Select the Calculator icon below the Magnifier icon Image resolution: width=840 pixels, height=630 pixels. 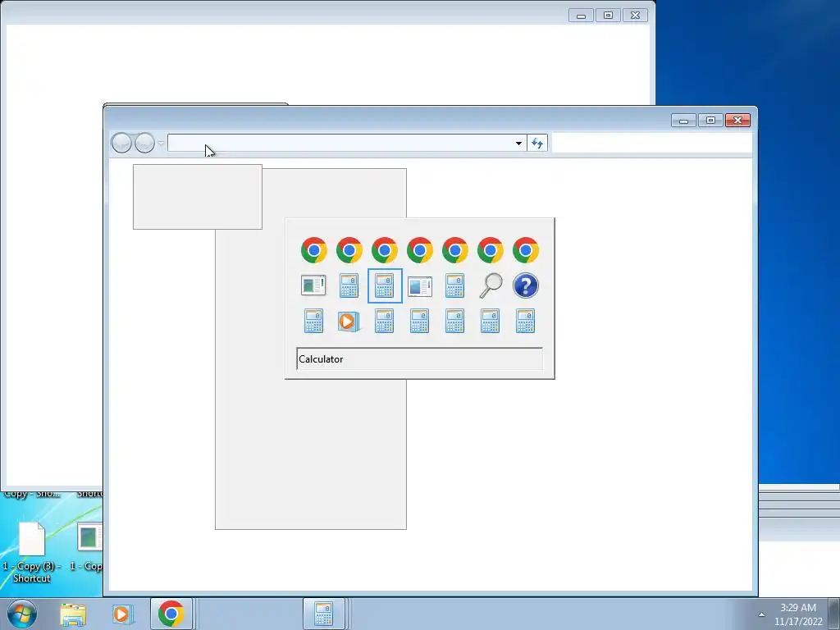[x=491, y=321]
